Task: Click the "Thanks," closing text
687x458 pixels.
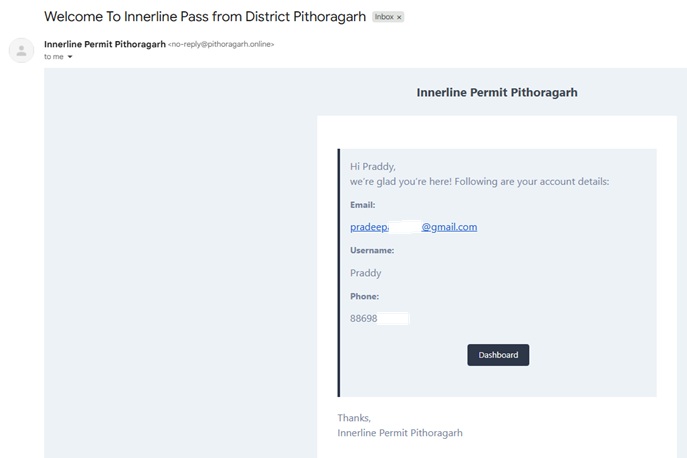Action: (354, 418)
